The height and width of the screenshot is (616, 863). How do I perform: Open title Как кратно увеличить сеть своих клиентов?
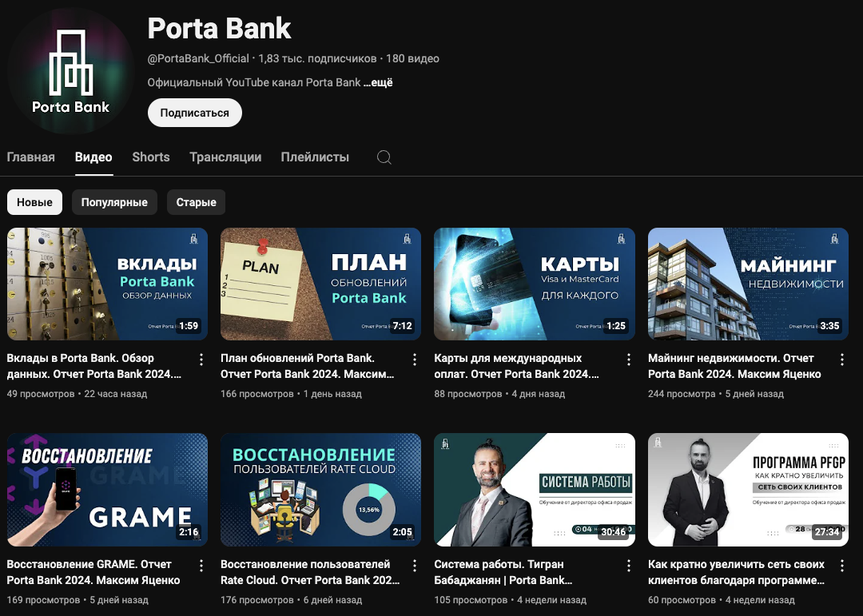(737, 572)
